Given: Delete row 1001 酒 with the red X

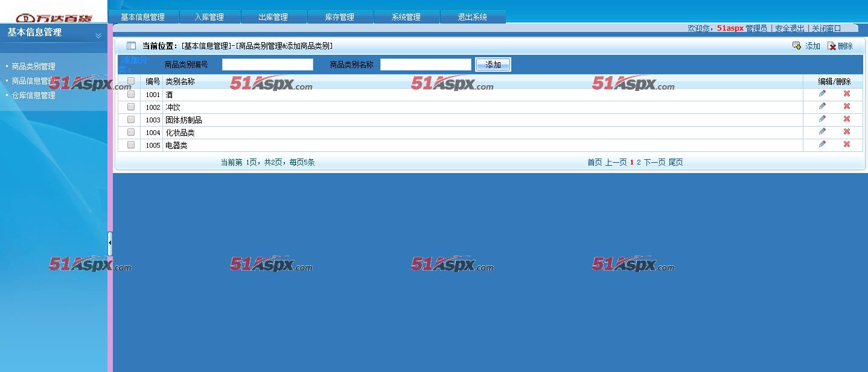Looking at the screenshot, I should [x=847, y=93].
